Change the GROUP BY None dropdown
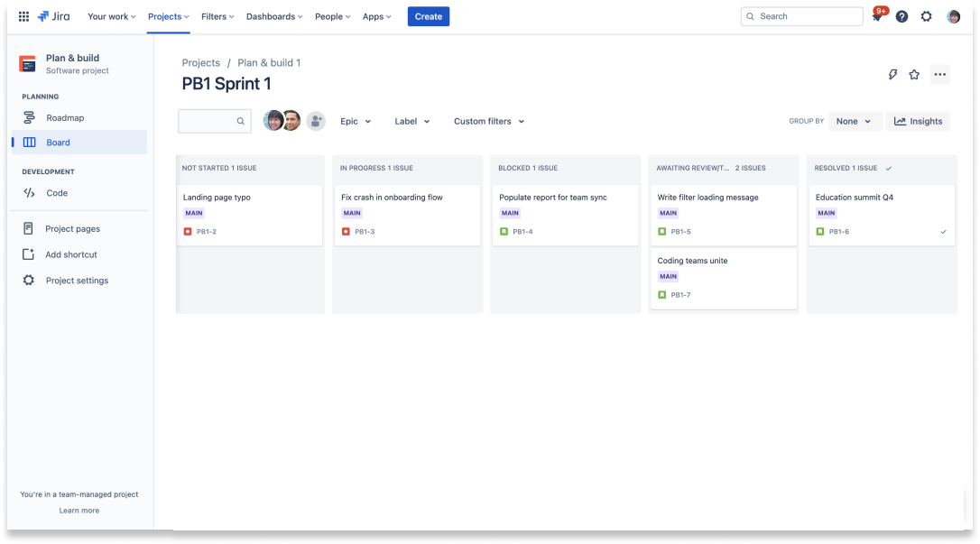980x544 pixels. (x=855, y=121)
